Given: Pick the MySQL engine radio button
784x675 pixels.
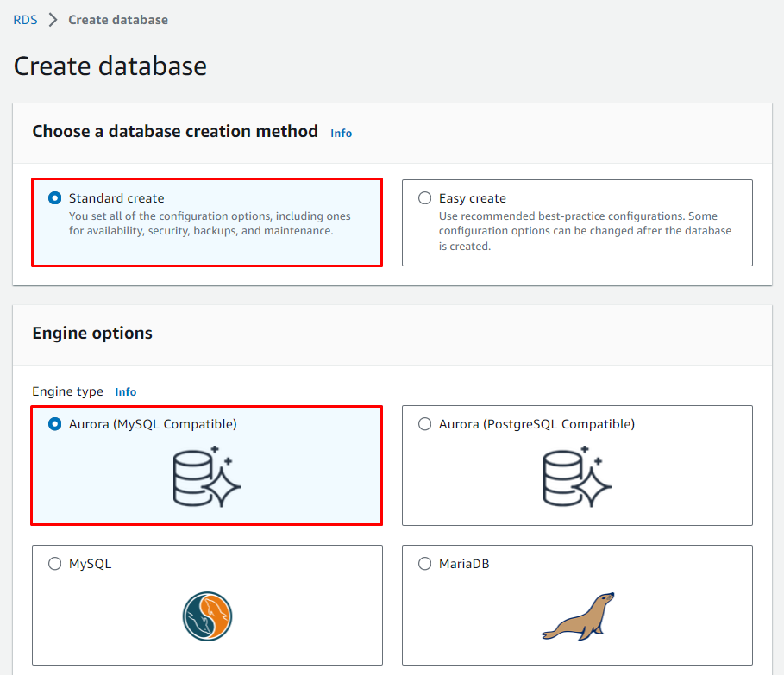Looking at the screenshot, I should point(55,564).
